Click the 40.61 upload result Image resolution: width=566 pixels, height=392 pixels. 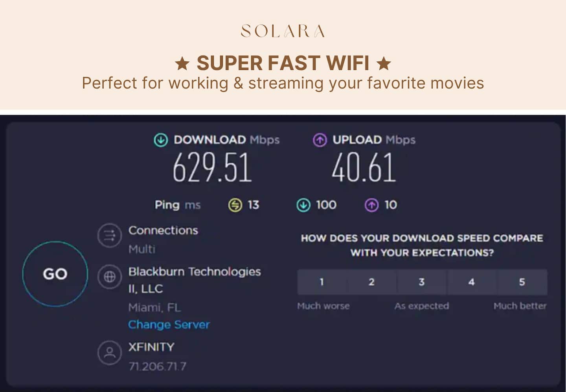(364, 168)
